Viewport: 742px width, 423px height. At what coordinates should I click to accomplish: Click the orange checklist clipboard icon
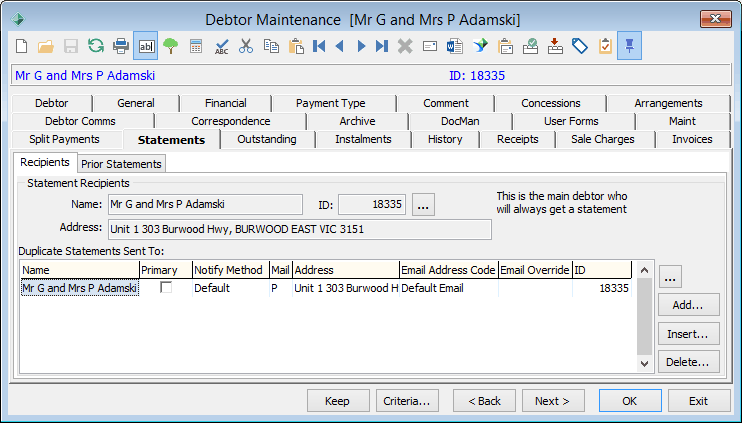(605, 46)
